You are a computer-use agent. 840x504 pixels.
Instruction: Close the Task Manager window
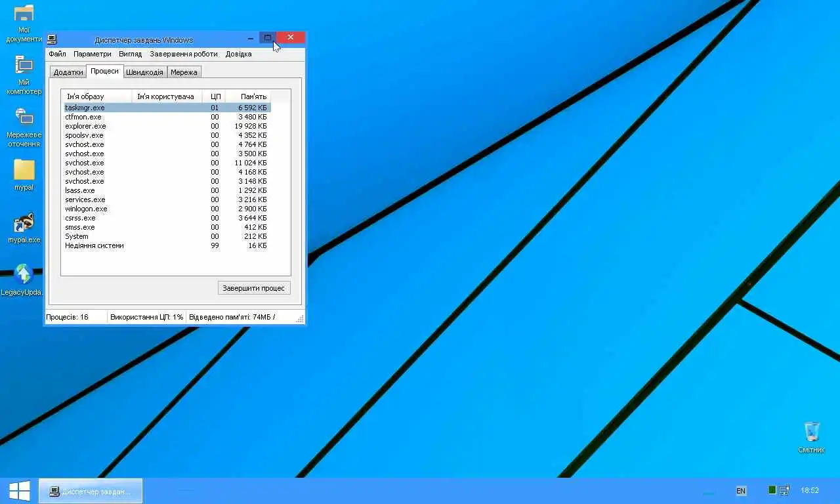click(x=291, y=37)
